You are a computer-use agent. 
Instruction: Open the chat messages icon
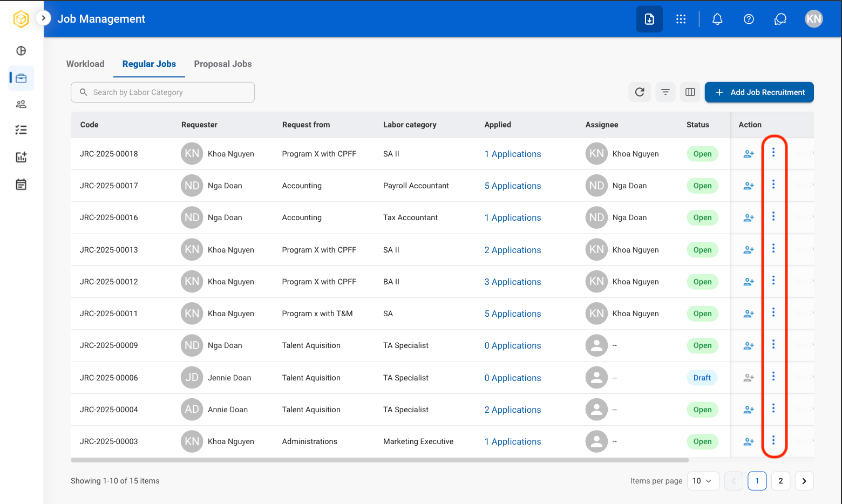(780, 19)
